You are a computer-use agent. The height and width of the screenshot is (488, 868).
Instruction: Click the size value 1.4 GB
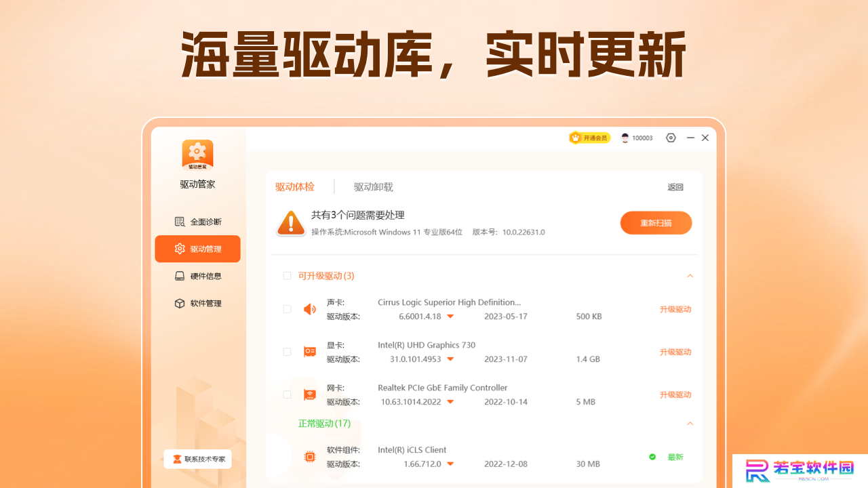pyautogui.click(x=588, y=359)
